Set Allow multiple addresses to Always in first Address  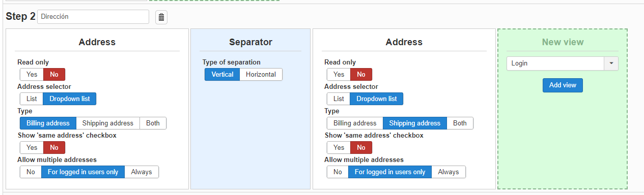tap(142, 172)
